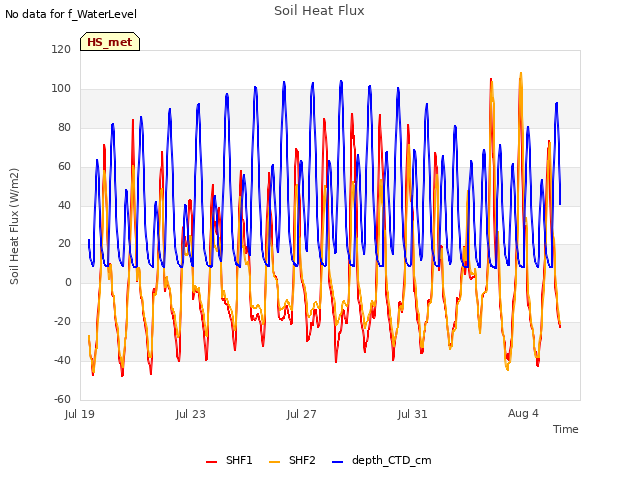Click the HS_met annotation label

110,42
